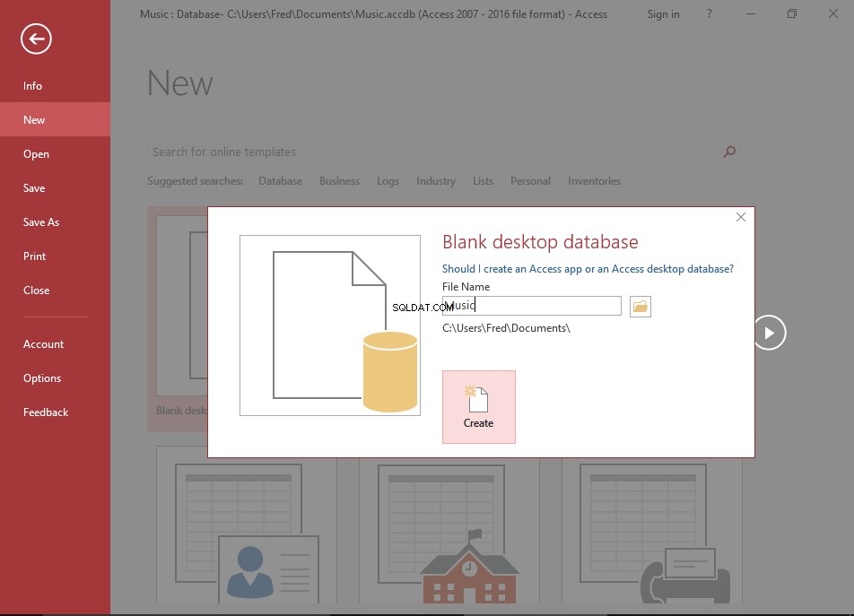Choose Close database in the sidebar
854x616 pixels.
click(36, 291)
